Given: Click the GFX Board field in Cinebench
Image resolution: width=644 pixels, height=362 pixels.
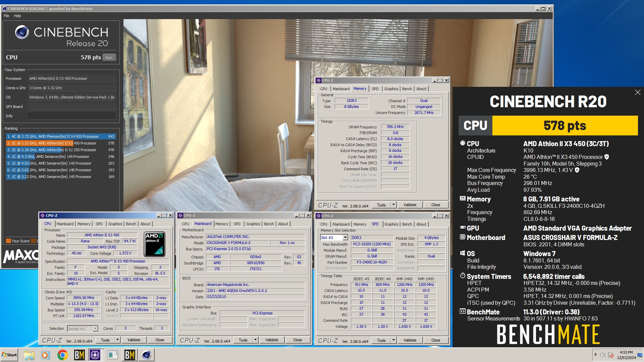Looking at the screenshot, I should click(72, 107).
